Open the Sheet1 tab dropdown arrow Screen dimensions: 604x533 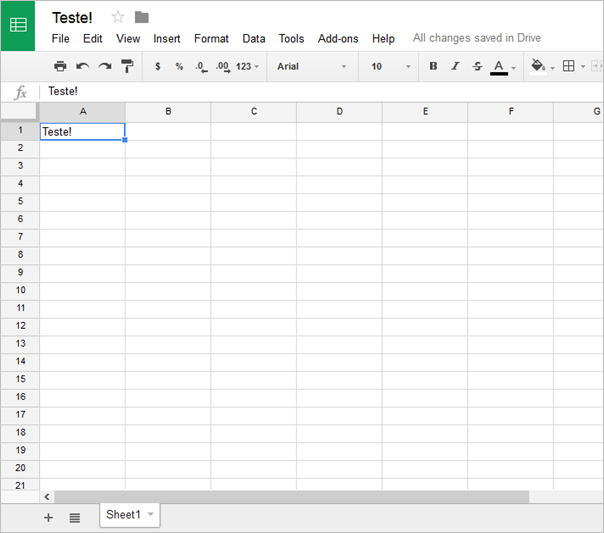click(151, 514)
